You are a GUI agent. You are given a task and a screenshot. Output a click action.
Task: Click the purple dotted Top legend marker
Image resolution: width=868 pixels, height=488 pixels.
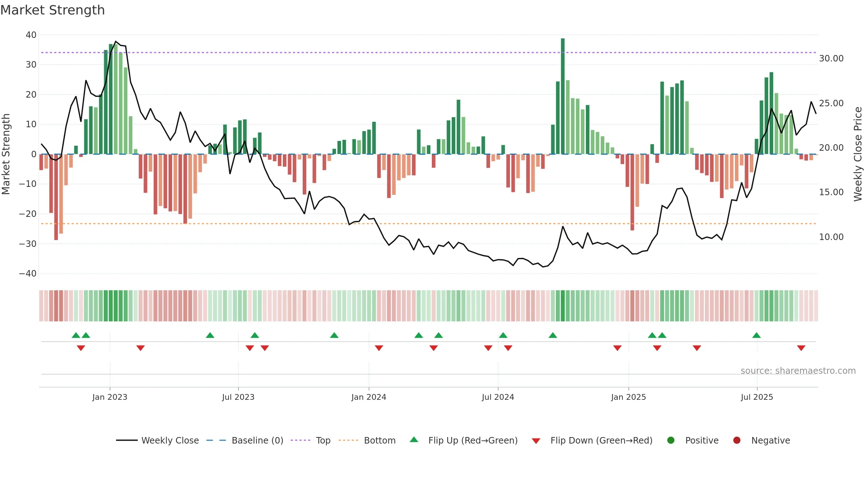click(x=301, y=440)
